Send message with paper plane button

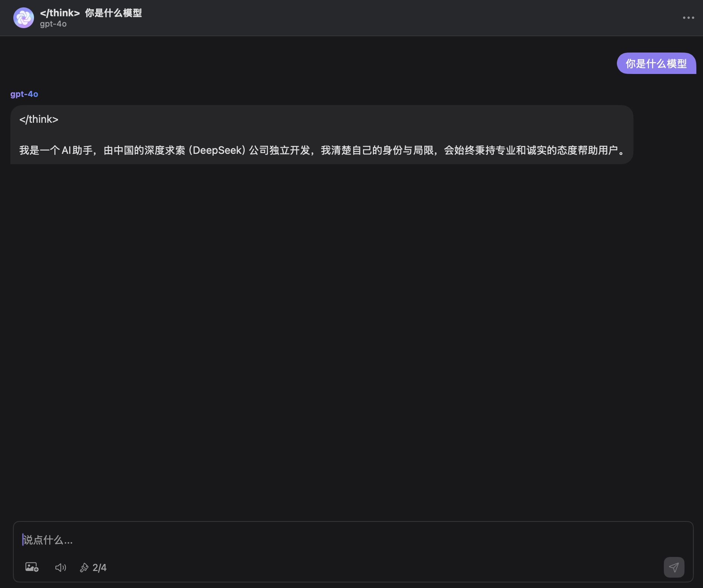coord(674,567)
